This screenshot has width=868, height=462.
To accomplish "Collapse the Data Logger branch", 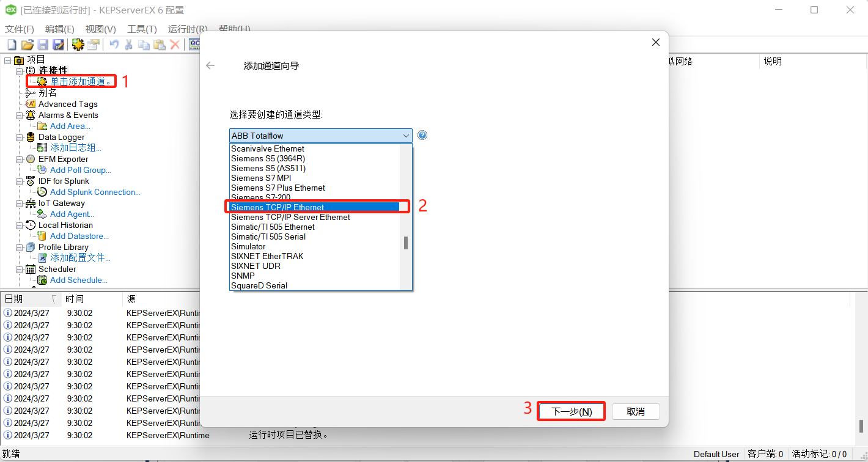I will 19,137.
